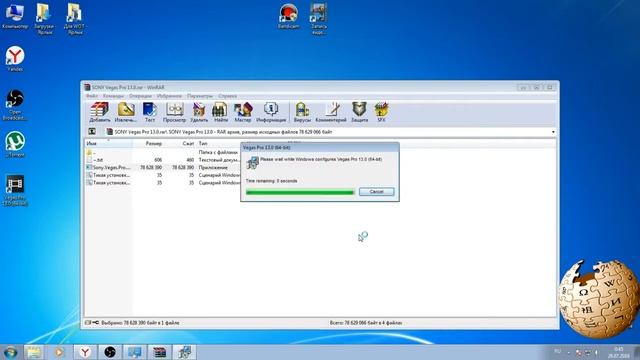Image resolution: width=640 pixels, height=360 pixels.
Task: Open the Yandex browser desktop icon
Action: tap(15, 58)
